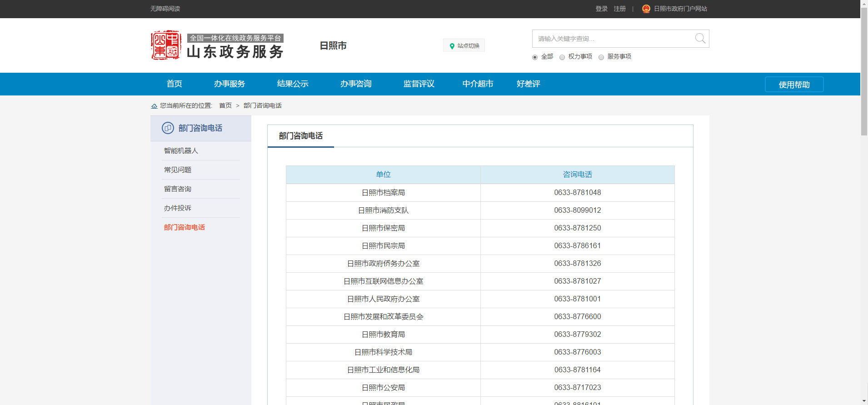The height and width of the screenshot is (405, 868).
Task: Open 智能机器人 in the left sidebar
Action: [x=181, y=151]
